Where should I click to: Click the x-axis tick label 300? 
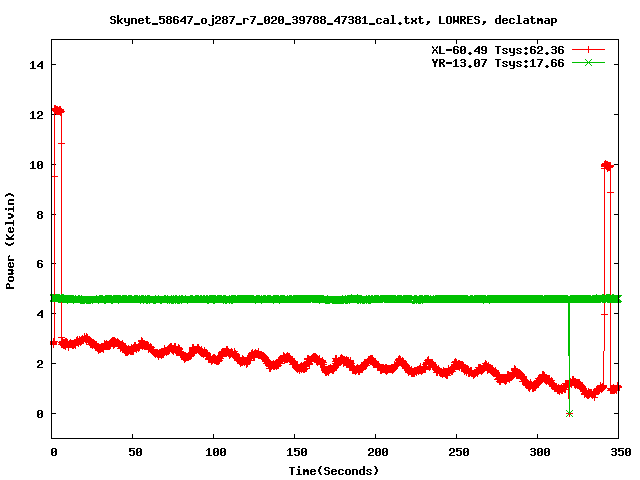(540, 452)
